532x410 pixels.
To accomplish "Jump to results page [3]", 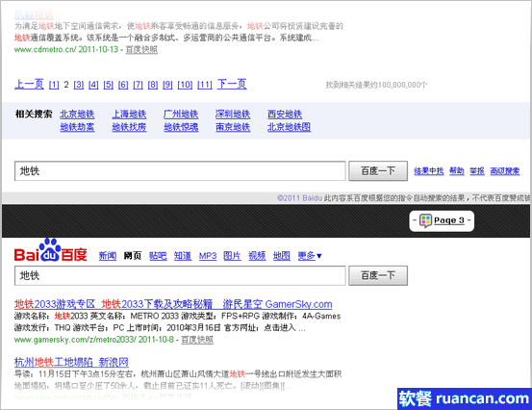I will 79,85.
